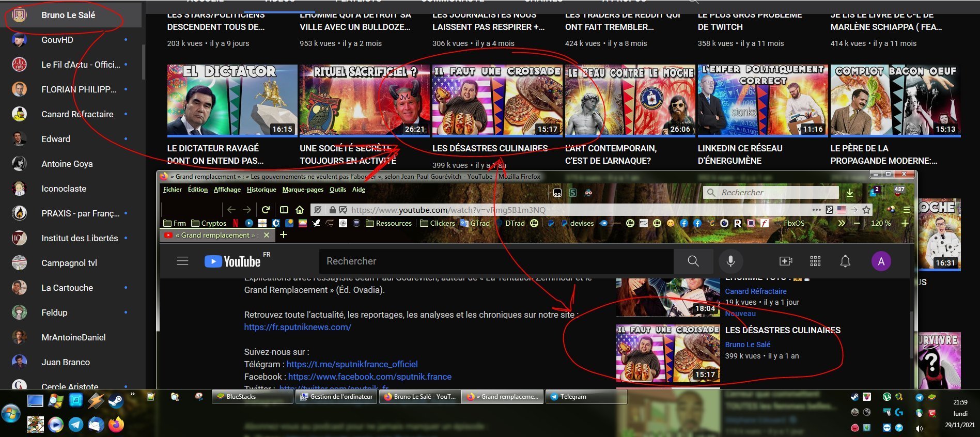The image size is (980, 437).
Task: Click the YouTube logo
Action: [x=232, y=261]
